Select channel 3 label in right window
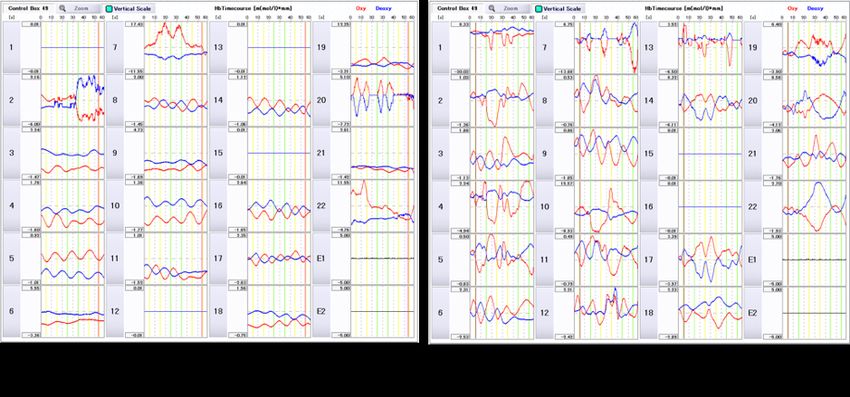 point(440,153)
